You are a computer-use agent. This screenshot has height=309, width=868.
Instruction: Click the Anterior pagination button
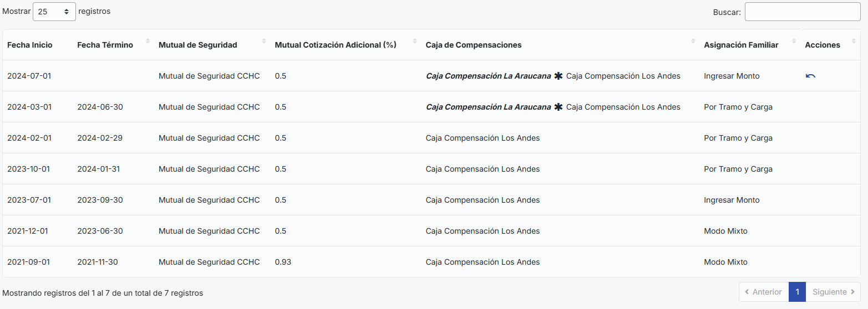click(764, 292)
